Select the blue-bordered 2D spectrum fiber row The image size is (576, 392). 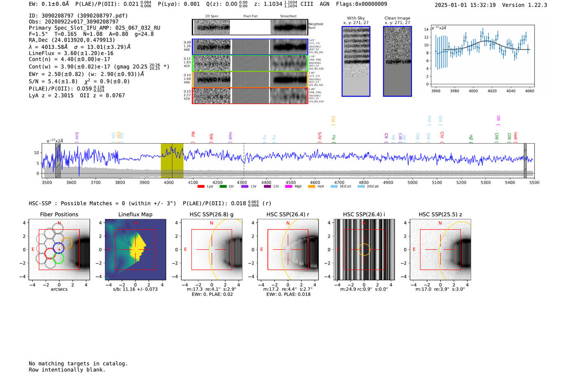click(250, 47)
